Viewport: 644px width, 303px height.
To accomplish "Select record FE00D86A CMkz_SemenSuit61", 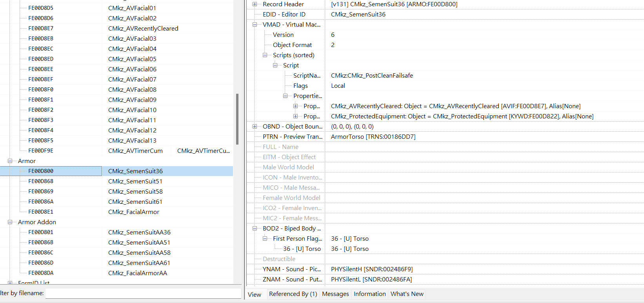I will [x=116, y=202].
